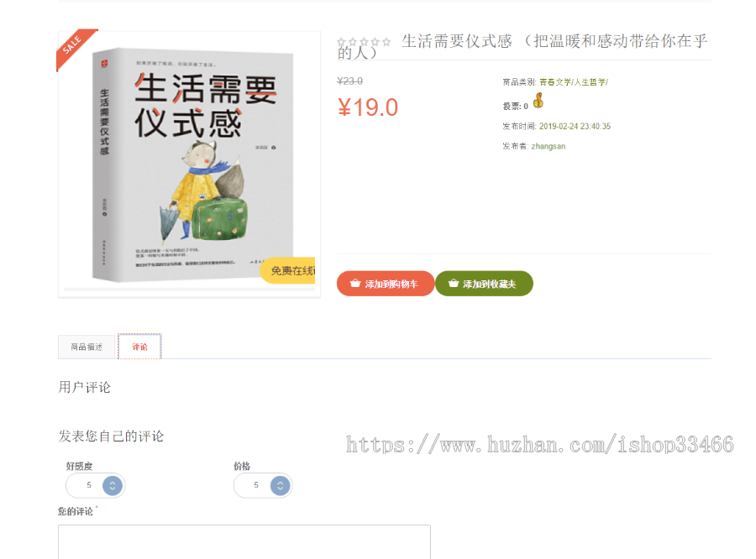Click the thumbs-up vote icon

coord(538,100)
